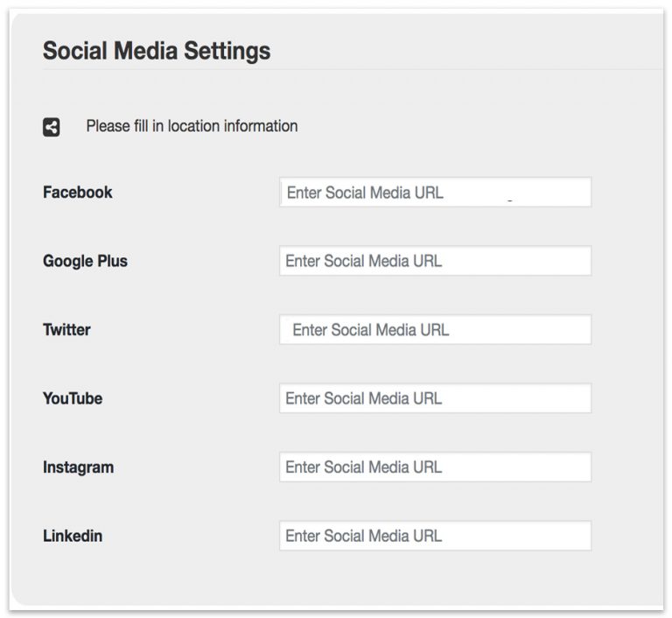Click 'Please fill in location information' text
This screenshot has width=672, height=618.
point(192,126)
